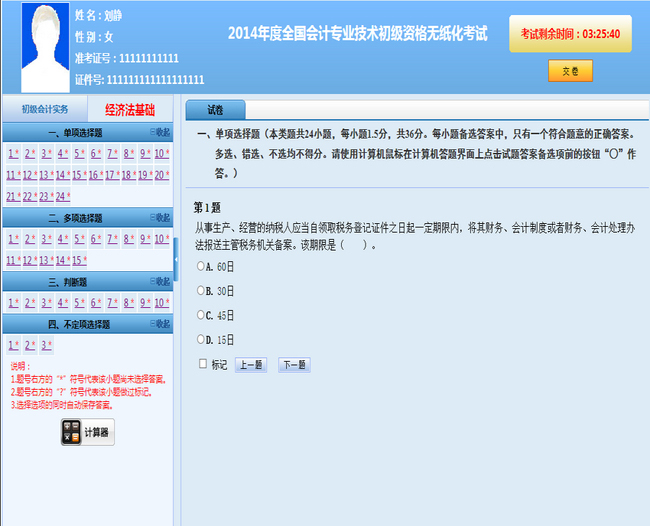
Task: Jump to multiple-choice question 15
Action: coord(77,260)
